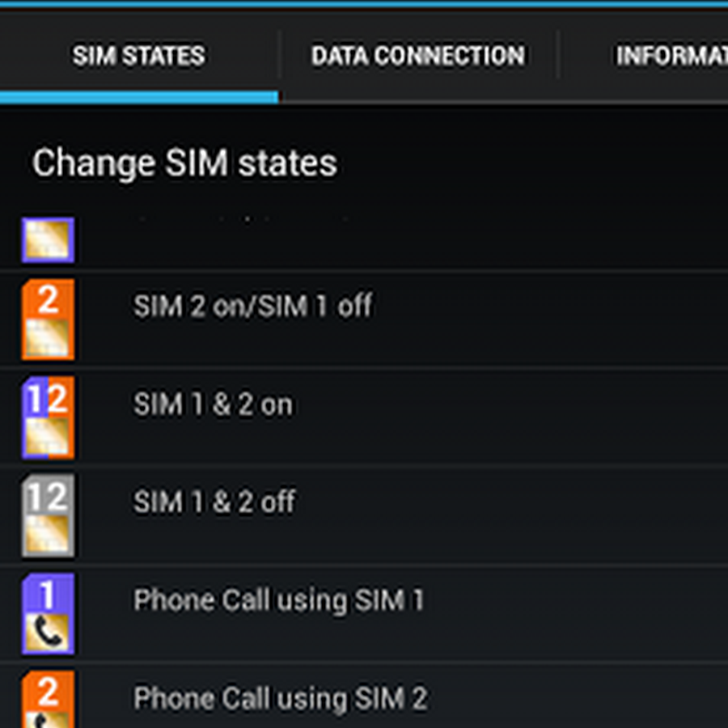Switch to the SIM STATES tab
728x728 pixels.
click(138, 56)
